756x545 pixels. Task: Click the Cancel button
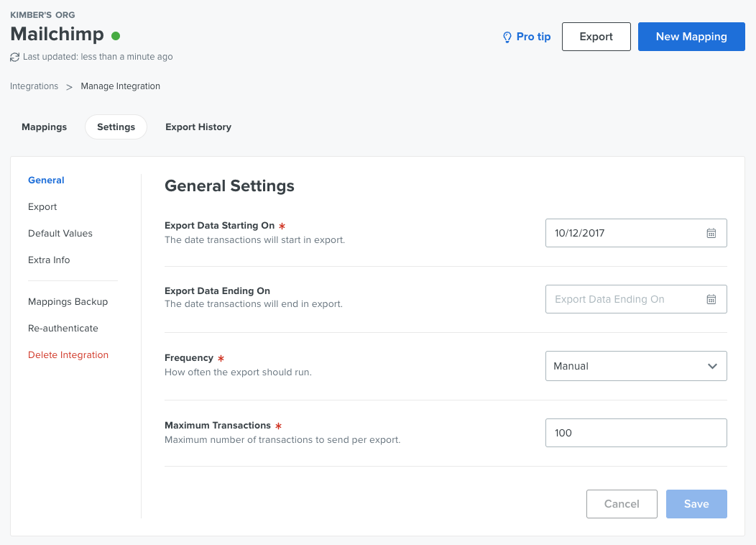click(622, 504)
